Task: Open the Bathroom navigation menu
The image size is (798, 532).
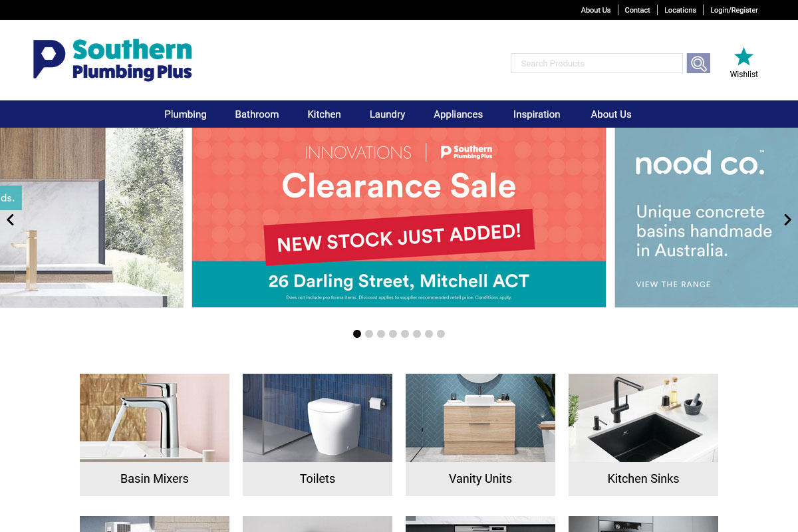Action: [257, 114]
